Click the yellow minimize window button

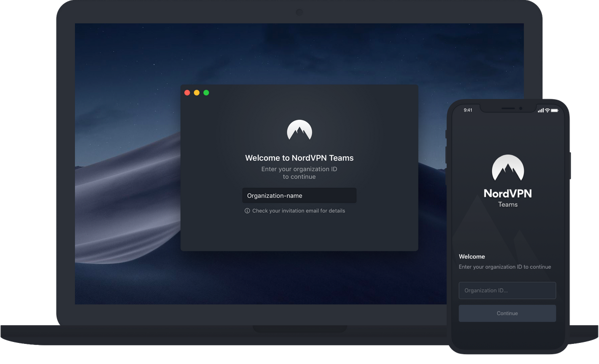click(x=197, y=93)
